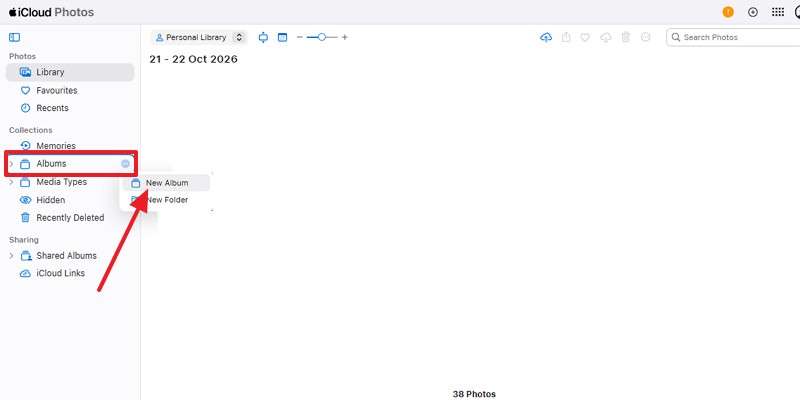
Task: Click the download cloud icon
Action: [606, 37]
